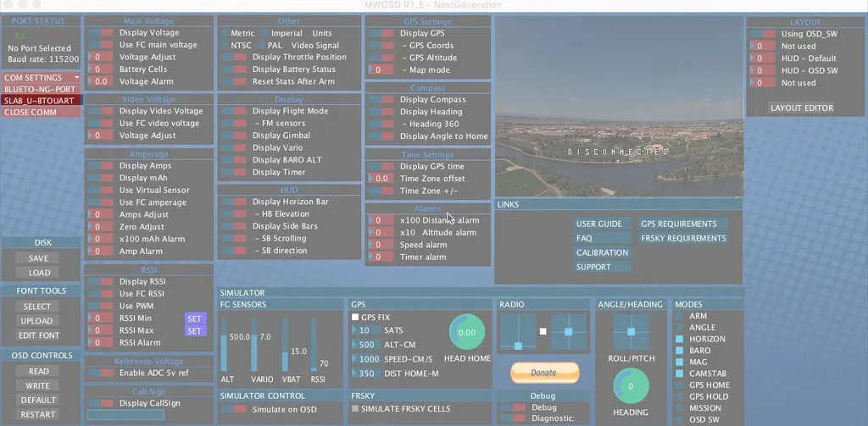Expand the COM SETTINGS dropdown
The width and height of the screenshot is (868, 426).
(42, 78)
